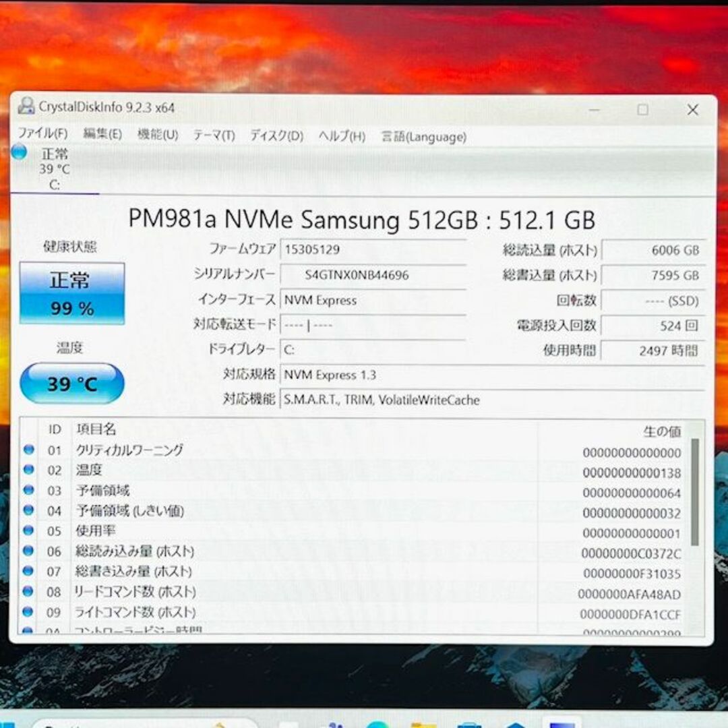Open the 言語(Language) menu

423,137
